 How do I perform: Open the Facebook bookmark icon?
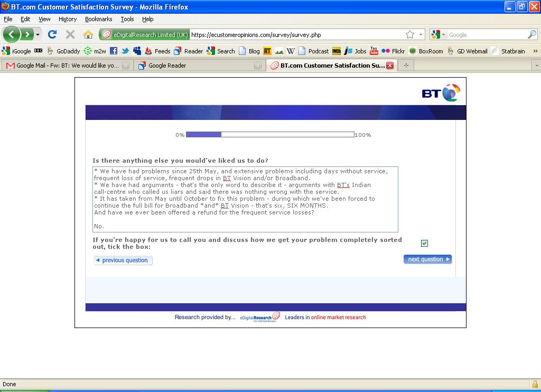114,51
